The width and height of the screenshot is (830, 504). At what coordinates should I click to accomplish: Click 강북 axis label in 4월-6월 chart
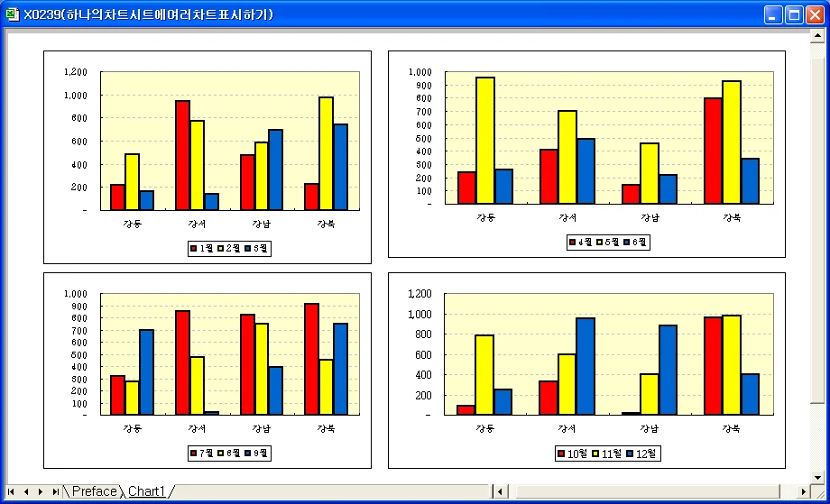(732, 217)
